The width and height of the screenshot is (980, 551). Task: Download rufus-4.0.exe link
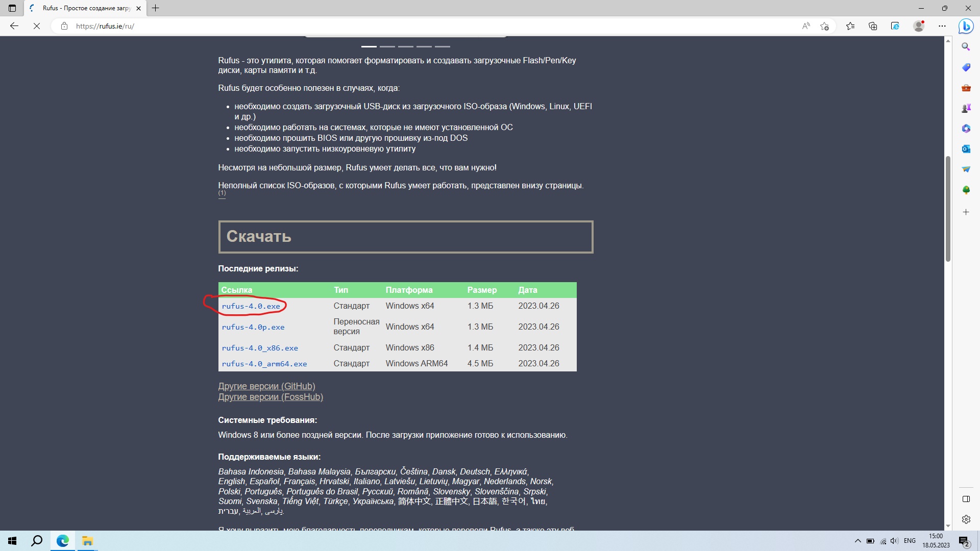tap(251, 306)
